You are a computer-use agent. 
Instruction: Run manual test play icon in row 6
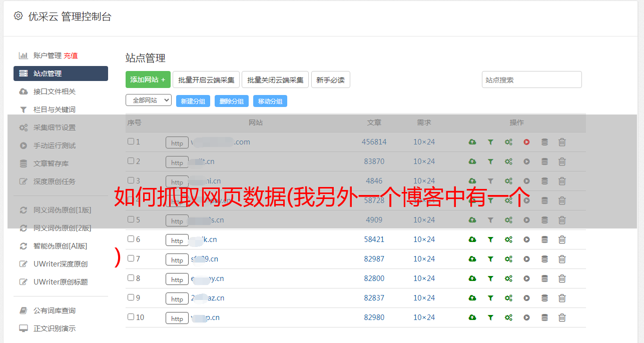(526, 239)
